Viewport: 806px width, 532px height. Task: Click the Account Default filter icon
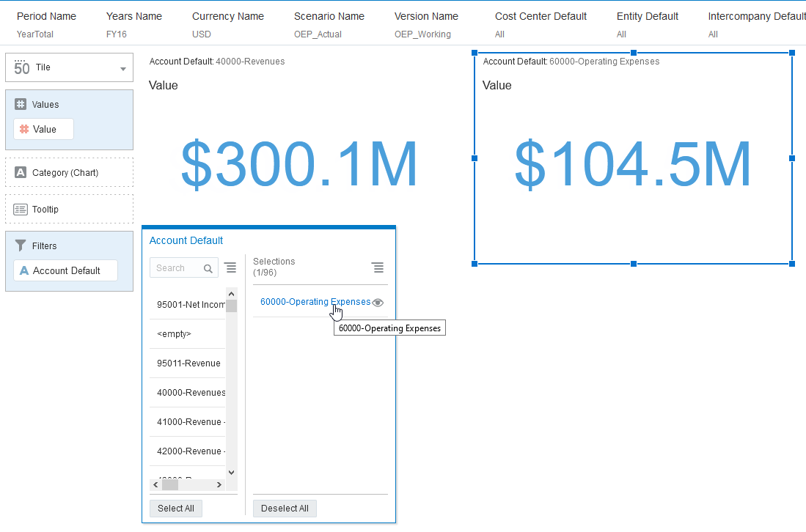click(x=25, y=270)
